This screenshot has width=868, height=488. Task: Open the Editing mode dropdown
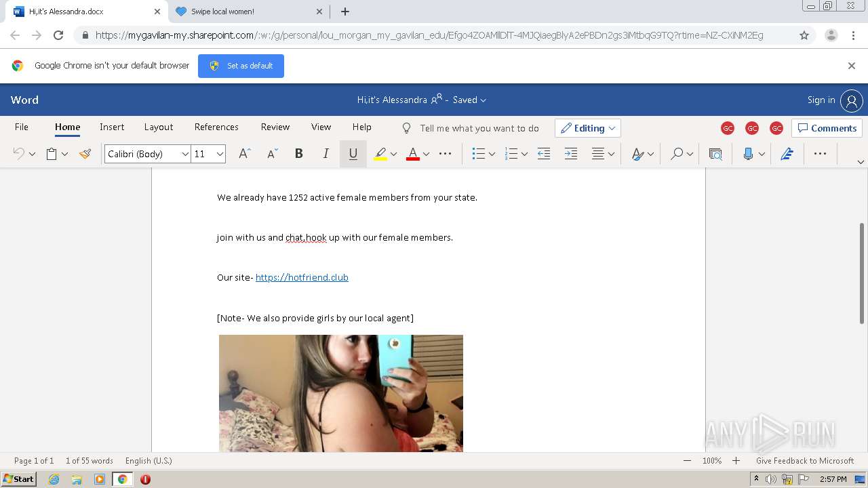(x=588, y=128)
